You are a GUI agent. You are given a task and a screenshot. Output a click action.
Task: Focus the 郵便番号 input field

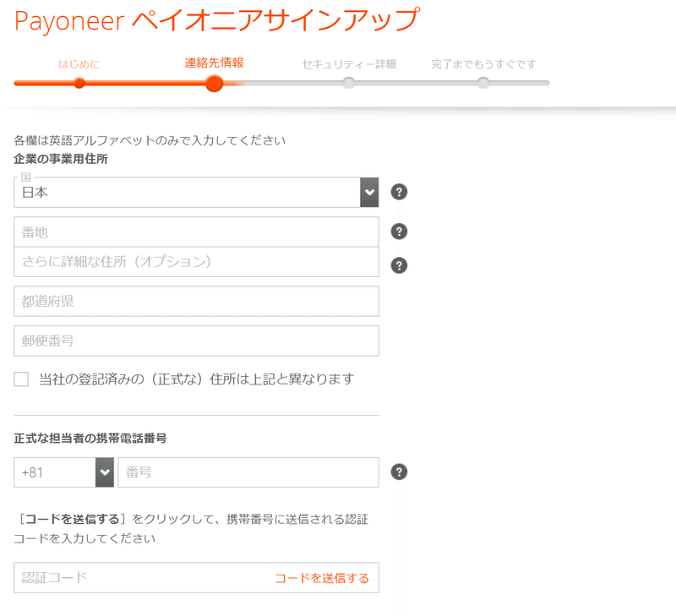[196, 341]
